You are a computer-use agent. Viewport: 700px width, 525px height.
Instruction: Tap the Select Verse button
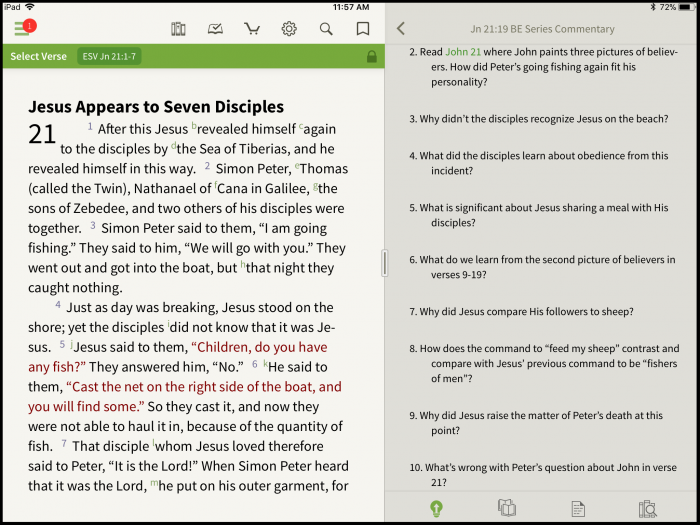point(38,57)
